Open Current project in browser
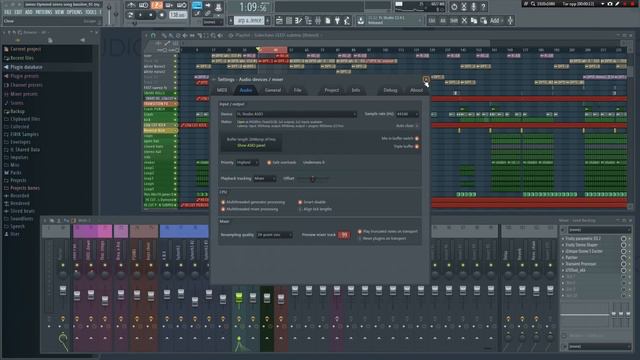The height and width of the screenshot is (360, 640). coord(25,49)
